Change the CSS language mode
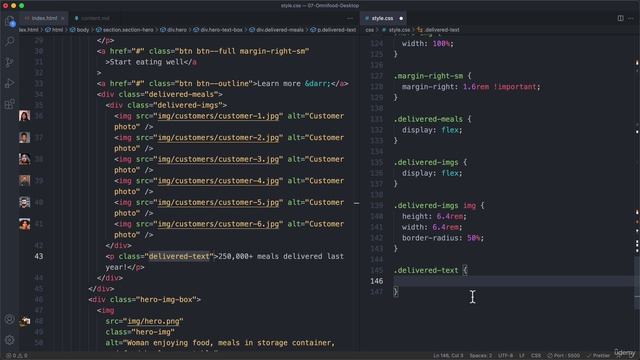This screenshot has width=640, height=360. pos(536,356)
